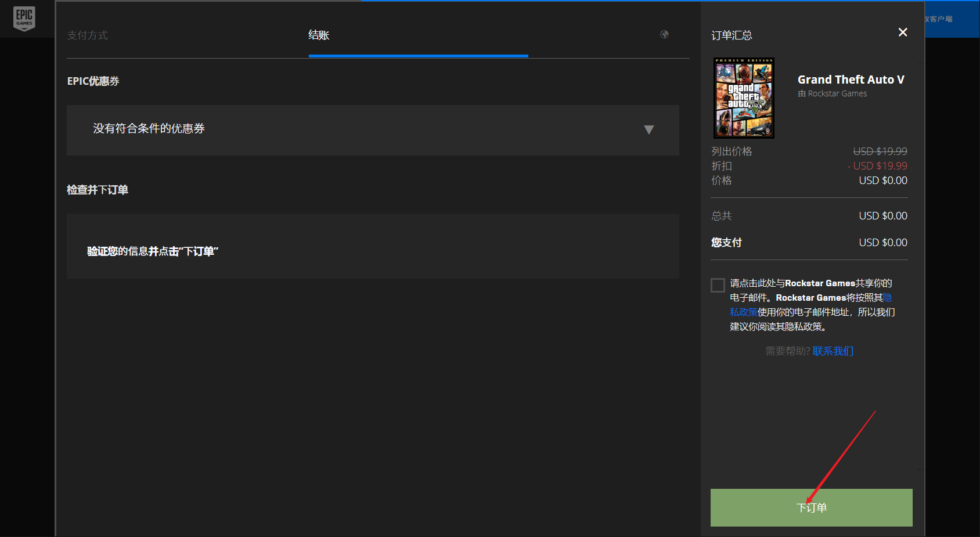The image size is (980, 537).
Task: Check the share email with Rockstar Games box
Action: pos(718,285)
